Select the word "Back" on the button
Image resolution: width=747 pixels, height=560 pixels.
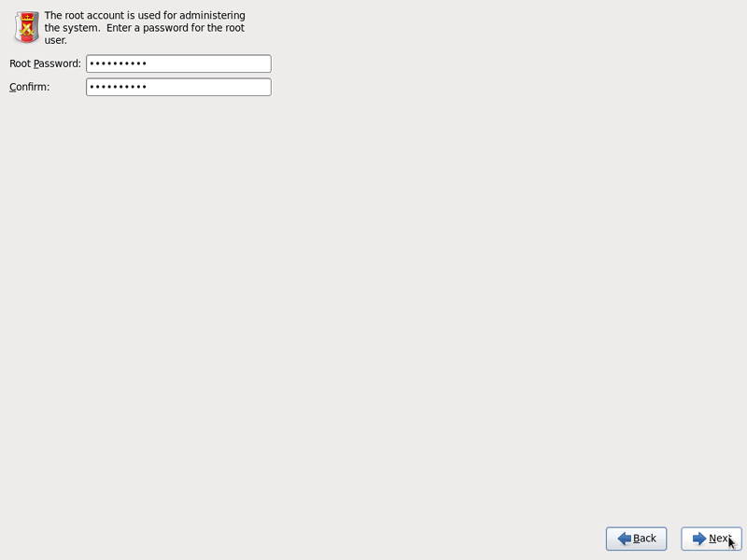(x=644, y=539)
